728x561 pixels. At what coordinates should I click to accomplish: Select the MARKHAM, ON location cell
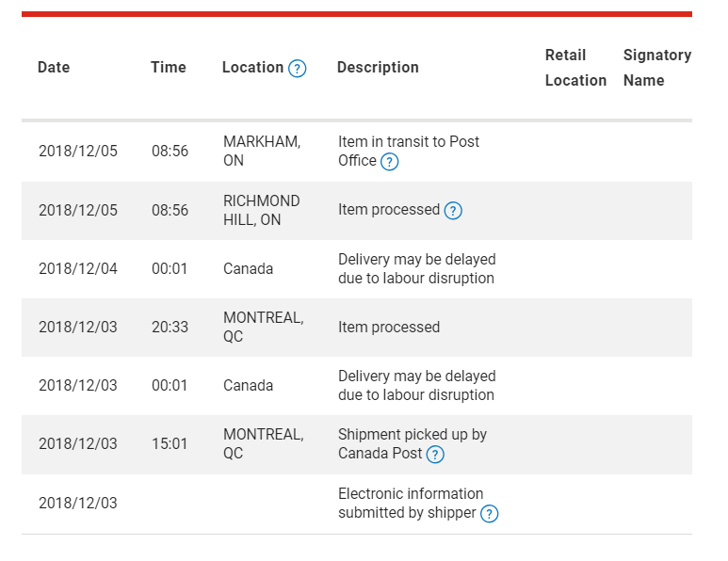point(262,151)
